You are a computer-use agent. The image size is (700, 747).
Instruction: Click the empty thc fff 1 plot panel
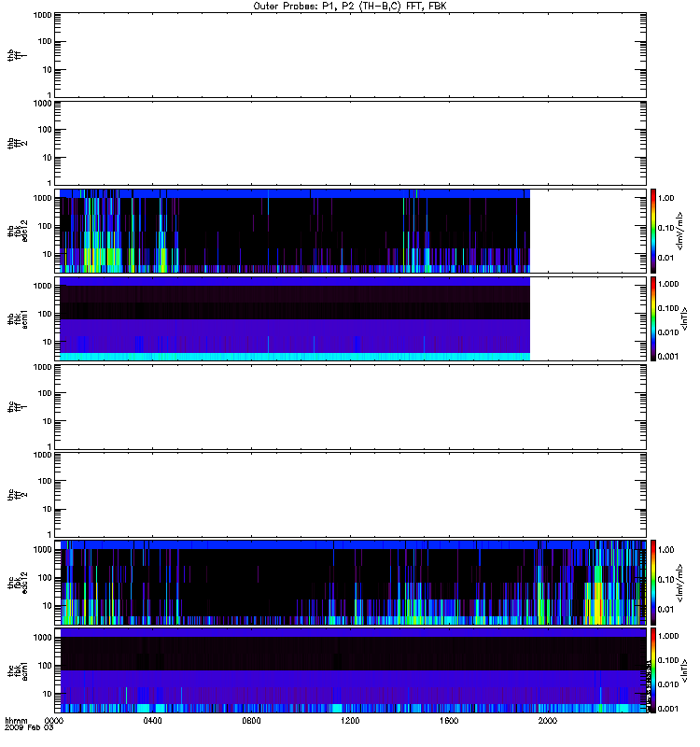click(x=350, y=407)
